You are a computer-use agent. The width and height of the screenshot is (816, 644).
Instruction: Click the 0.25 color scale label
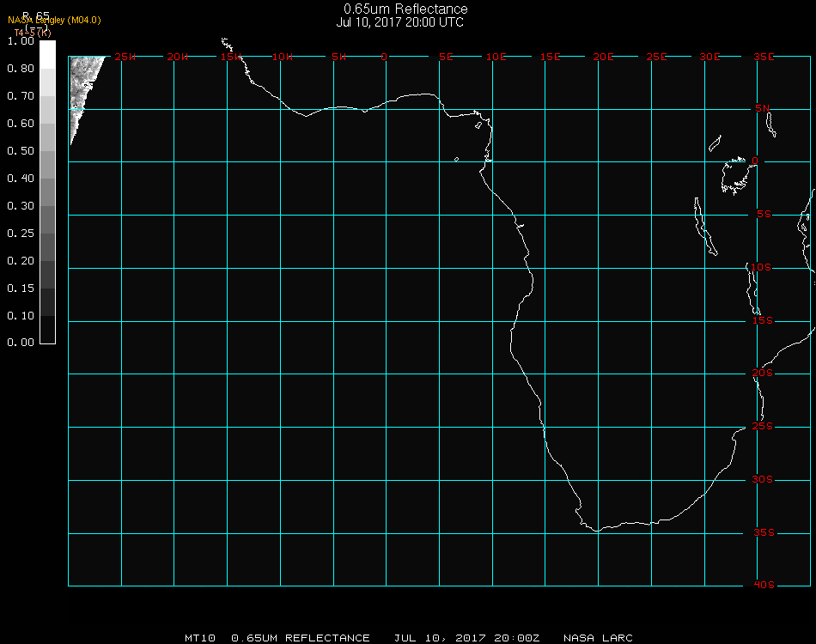click(x=21, y=234)
